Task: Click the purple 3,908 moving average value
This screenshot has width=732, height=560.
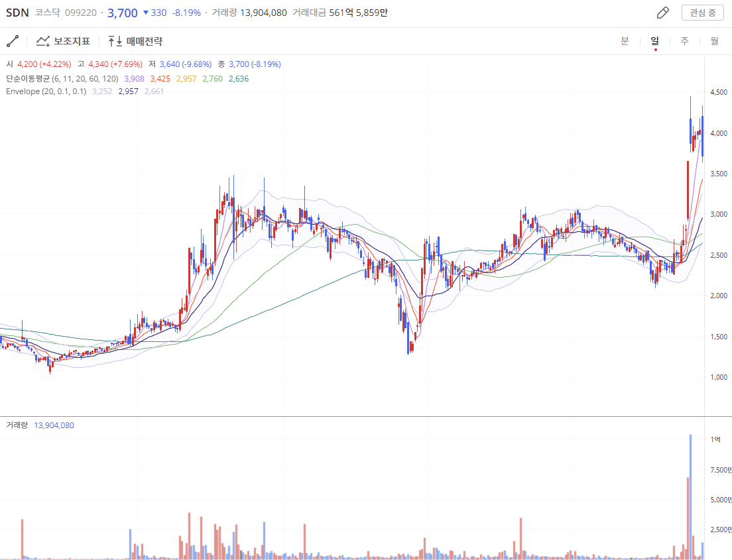Action: tap(134, 78)
